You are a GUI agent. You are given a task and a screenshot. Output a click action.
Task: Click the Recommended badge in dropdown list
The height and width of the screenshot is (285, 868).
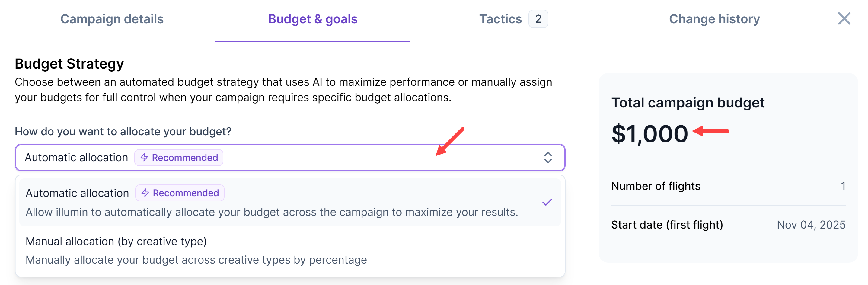click(x=180, y=193)
